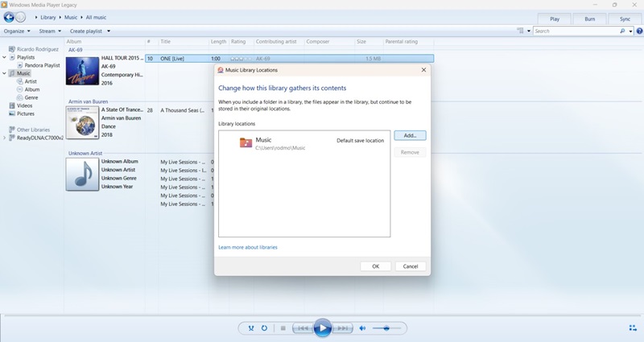Toggle shuffle in playback controls
This screenshot has height=342, width=644.
(251, 328)
